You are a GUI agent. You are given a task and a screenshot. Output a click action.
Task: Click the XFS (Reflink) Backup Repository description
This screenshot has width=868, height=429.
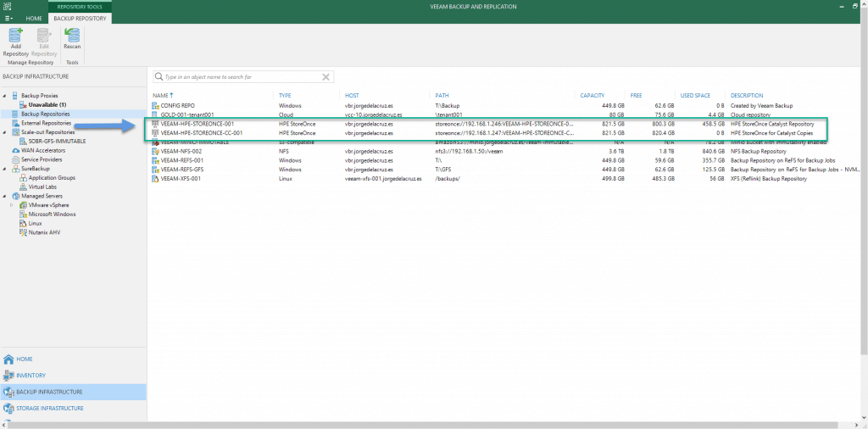coord(769,179)
